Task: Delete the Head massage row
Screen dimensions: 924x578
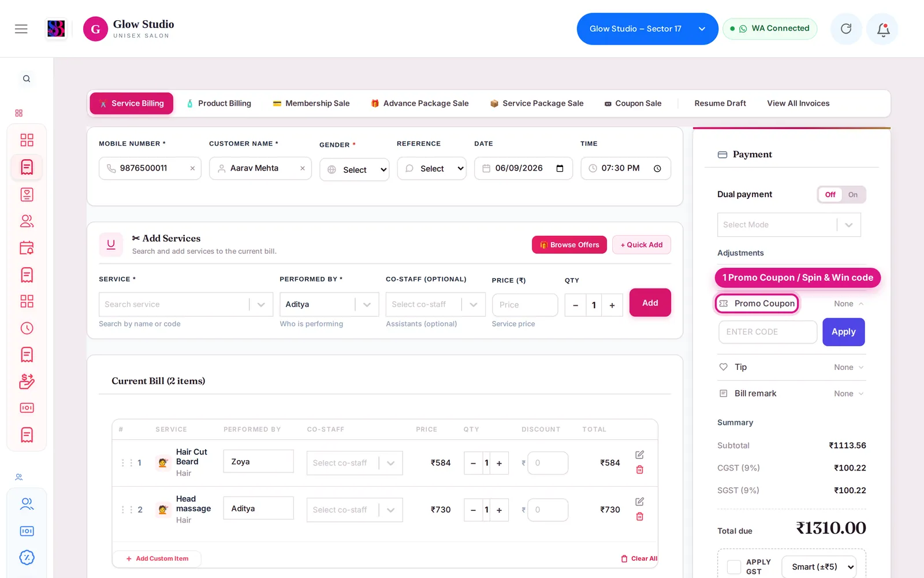Action: (639, 517)
